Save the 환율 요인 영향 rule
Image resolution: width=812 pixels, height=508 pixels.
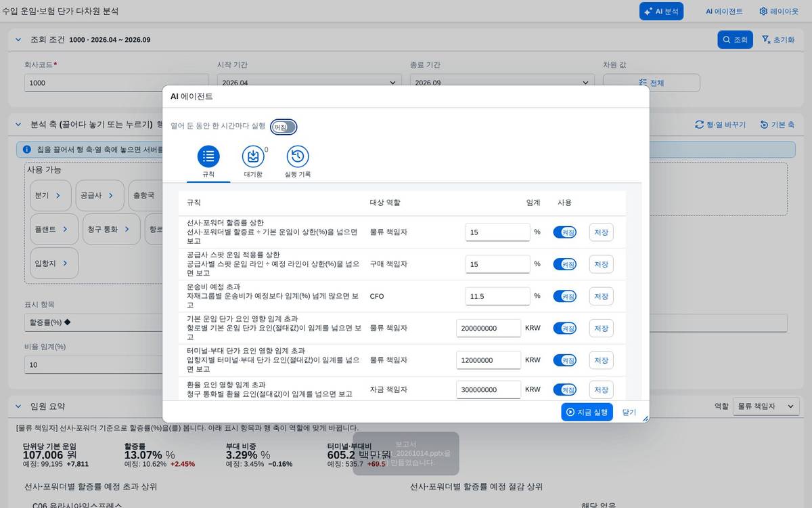(x=601, y=389)
